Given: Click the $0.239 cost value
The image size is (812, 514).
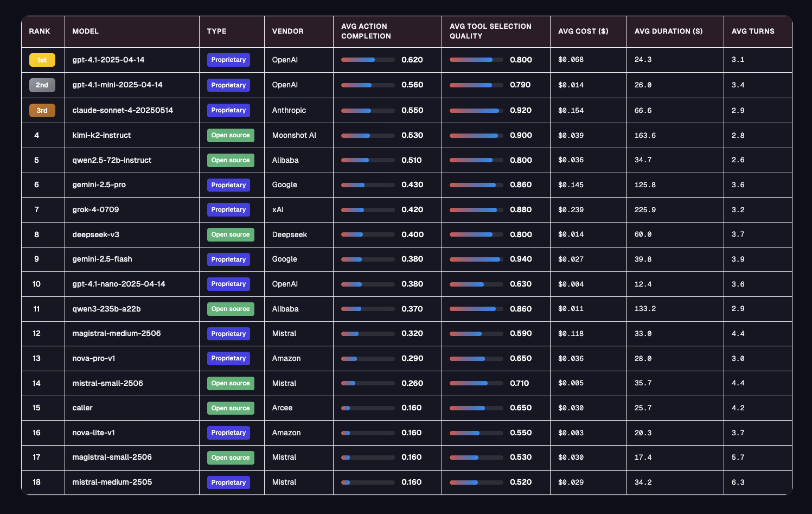Looking at the screenshot, I should coord(571,210).
